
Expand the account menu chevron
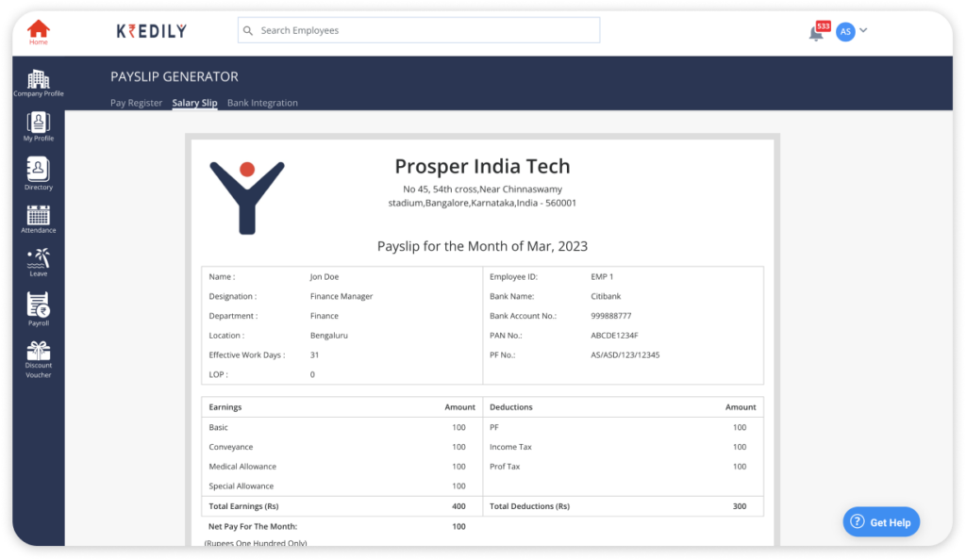[x=863, y=30]
